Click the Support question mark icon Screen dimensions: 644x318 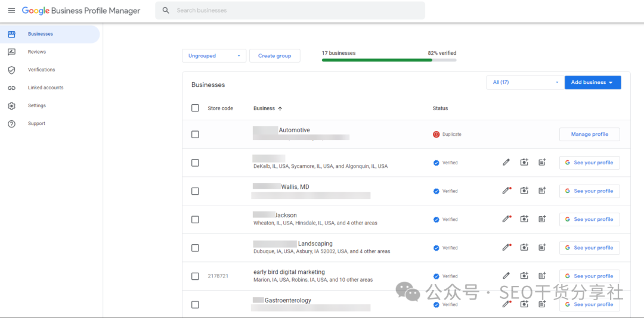(x=11, y=123)
